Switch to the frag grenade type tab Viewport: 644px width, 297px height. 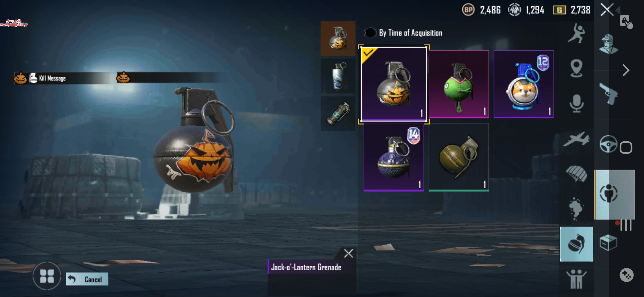[x=338, y=38]
